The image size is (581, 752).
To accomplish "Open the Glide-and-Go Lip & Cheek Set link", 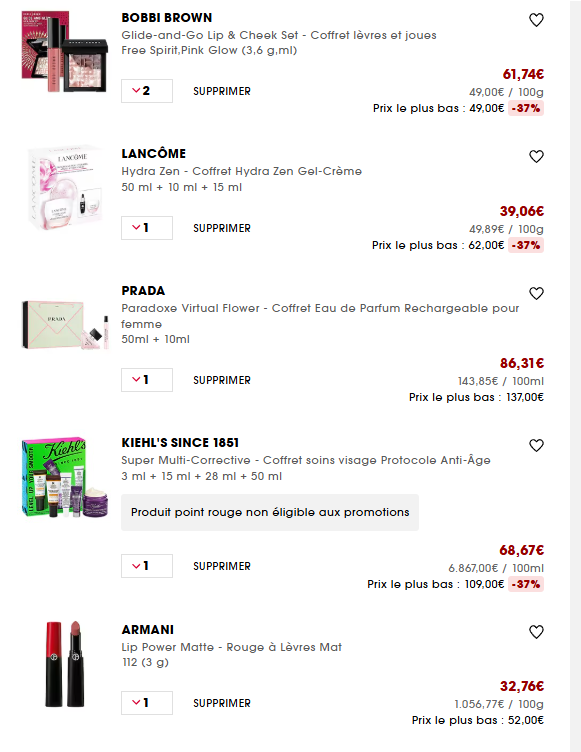I will [x=279, y=35].
